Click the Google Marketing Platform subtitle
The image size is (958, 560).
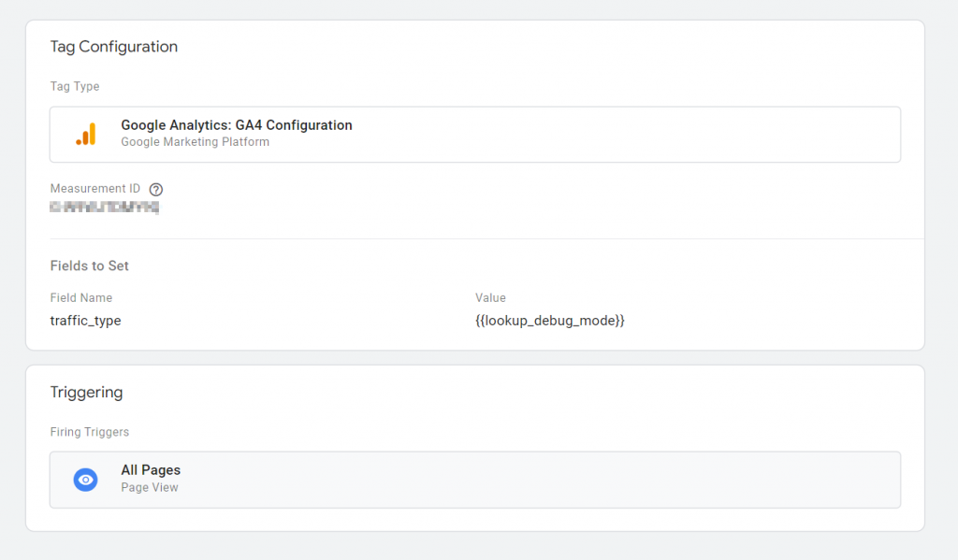[195, 142]
